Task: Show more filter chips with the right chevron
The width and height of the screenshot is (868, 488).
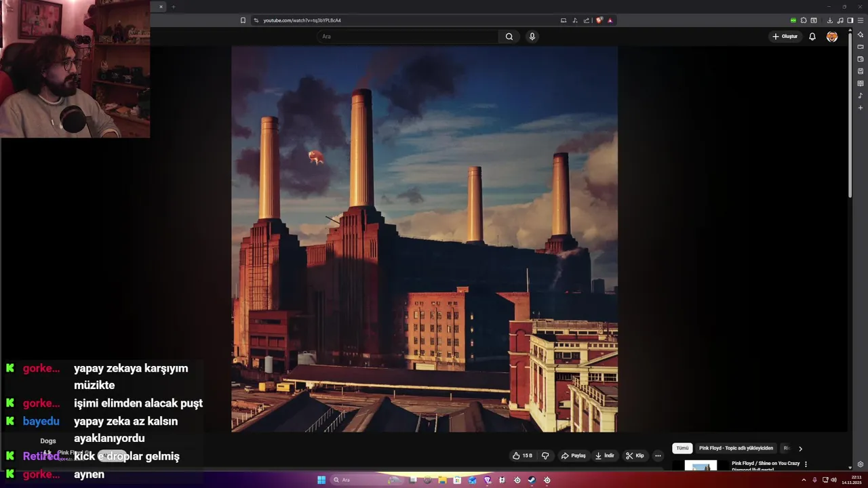Action: [x=800, y=448]
